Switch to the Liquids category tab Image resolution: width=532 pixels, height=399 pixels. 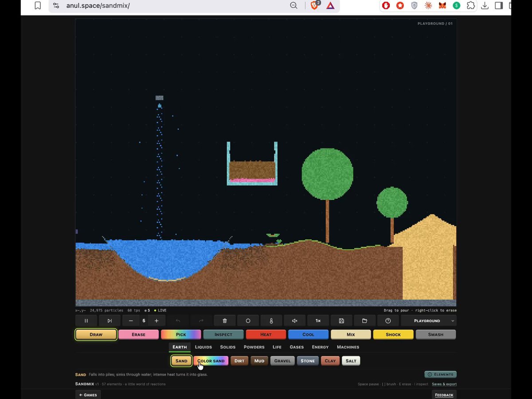[x=203, y=347]
